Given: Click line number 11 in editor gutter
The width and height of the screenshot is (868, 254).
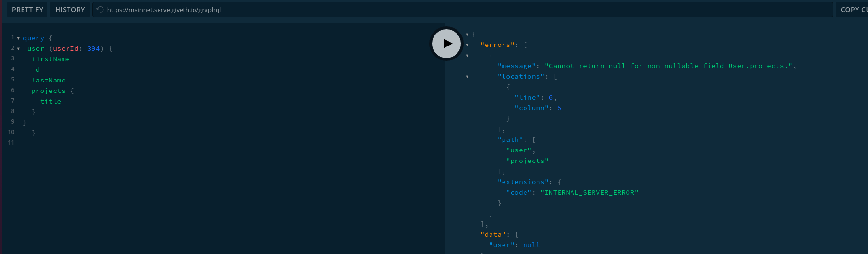Looking at the screenshot, I should [x=11, y=143].
